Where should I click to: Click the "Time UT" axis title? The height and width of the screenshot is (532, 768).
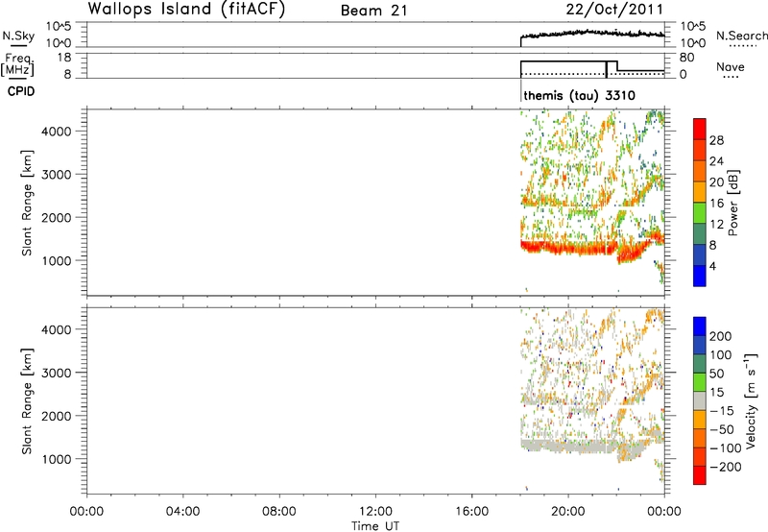coord(375,525)
